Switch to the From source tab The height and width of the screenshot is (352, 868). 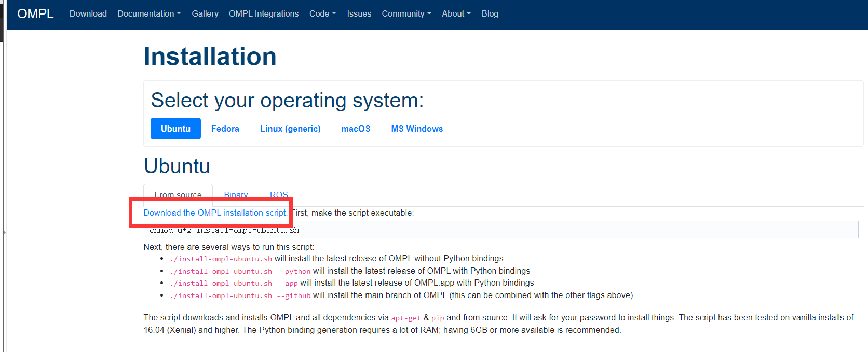178,195
